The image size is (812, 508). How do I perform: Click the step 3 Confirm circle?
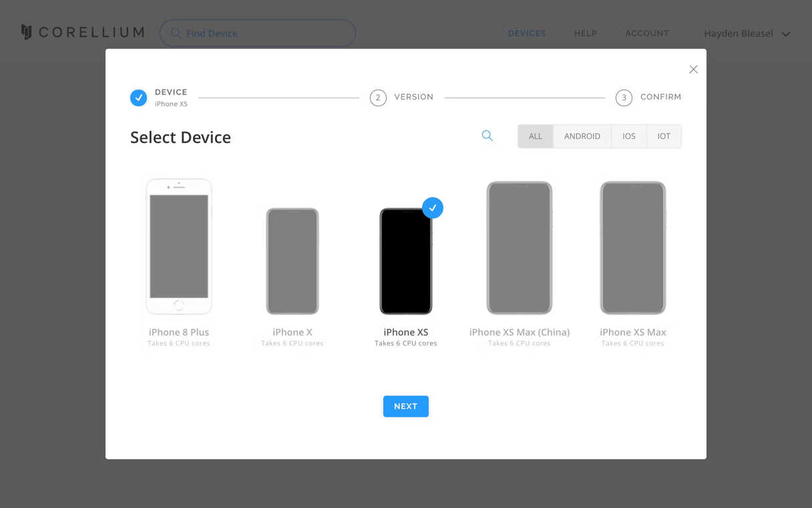click(x=624, y=98)
